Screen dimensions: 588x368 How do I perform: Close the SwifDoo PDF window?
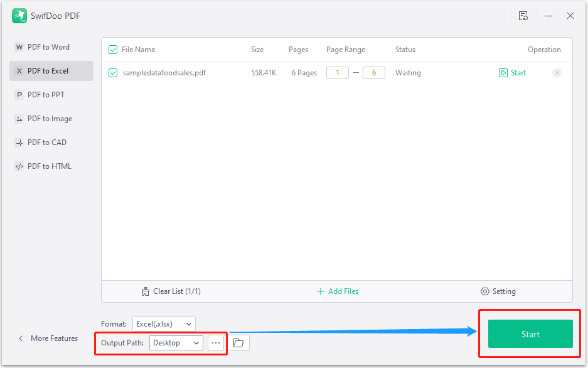click(x=570, y=16)
